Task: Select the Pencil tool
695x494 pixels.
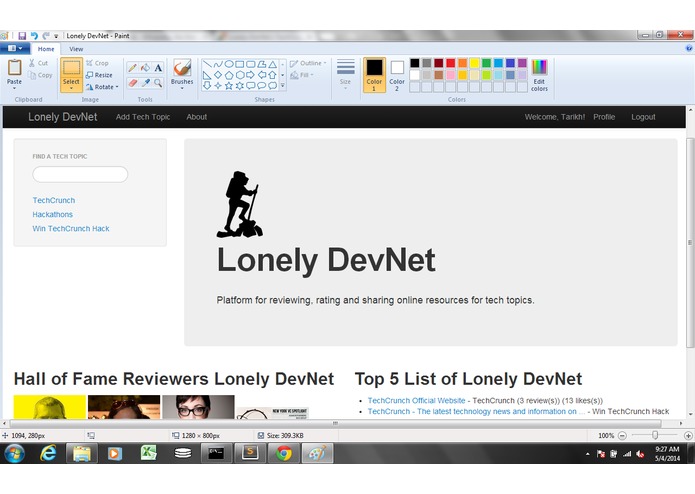Action: coord(132,68)
